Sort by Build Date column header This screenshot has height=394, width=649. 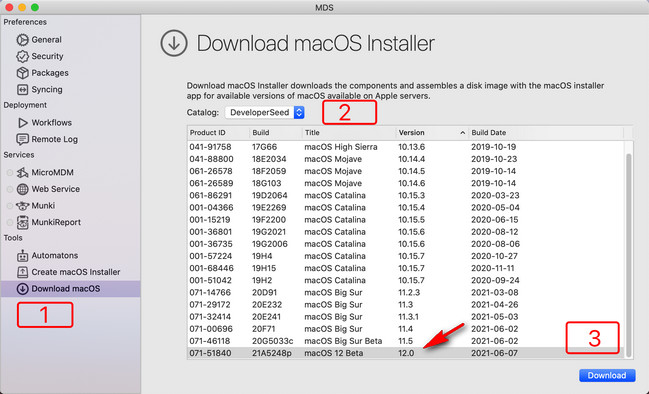pos(546,133)
